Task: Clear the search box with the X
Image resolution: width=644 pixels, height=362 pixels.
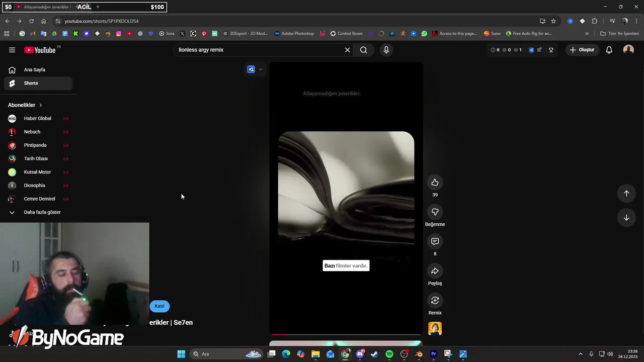Action: click(347, 50)
